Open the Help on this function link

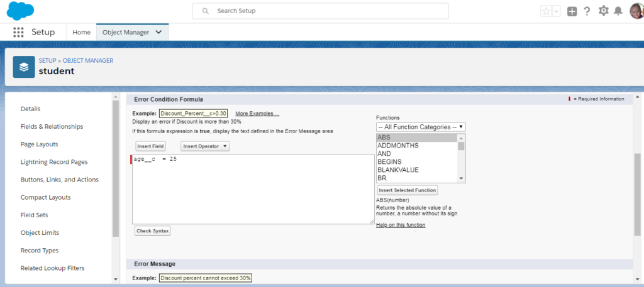coord(401,225)
